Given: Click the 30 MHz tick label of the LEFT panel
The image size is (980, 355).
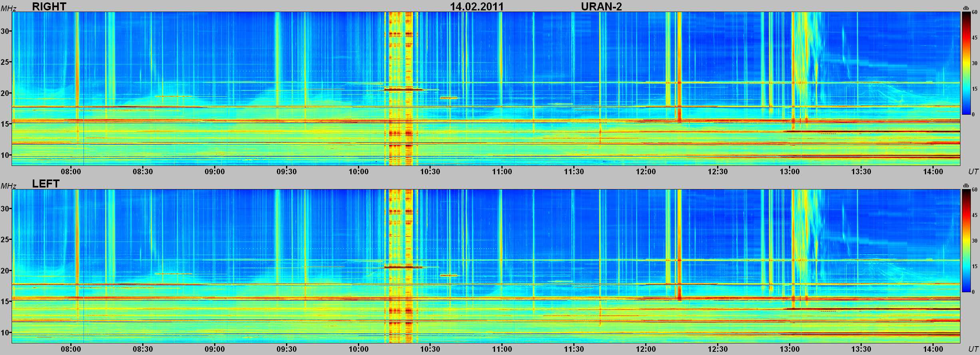Looking at the screenshot, I should 5,209.
